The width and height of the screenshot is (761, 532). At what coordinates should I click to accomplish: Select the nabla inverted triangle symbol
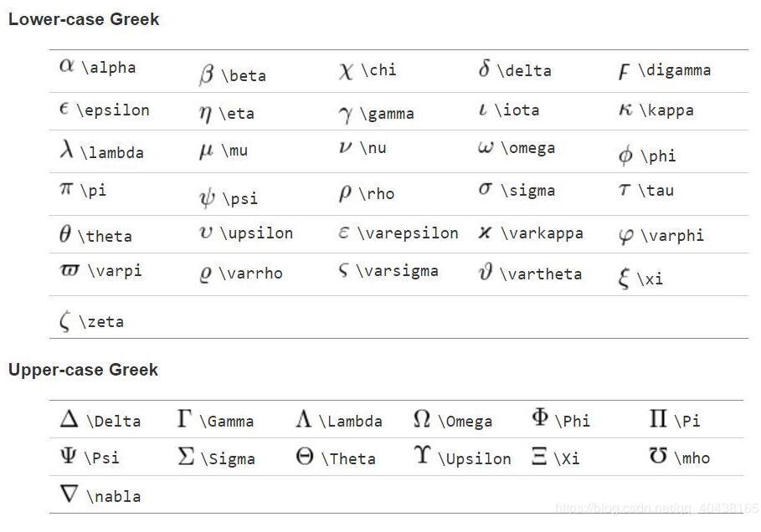pyautogui.click(x=69, y=494)
